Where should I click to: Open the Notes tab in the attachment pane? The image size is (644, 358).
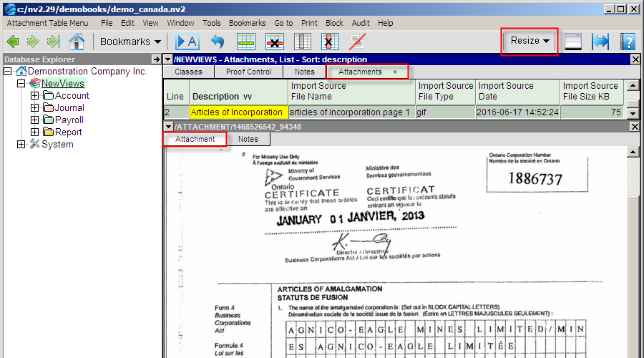point(248,139)
